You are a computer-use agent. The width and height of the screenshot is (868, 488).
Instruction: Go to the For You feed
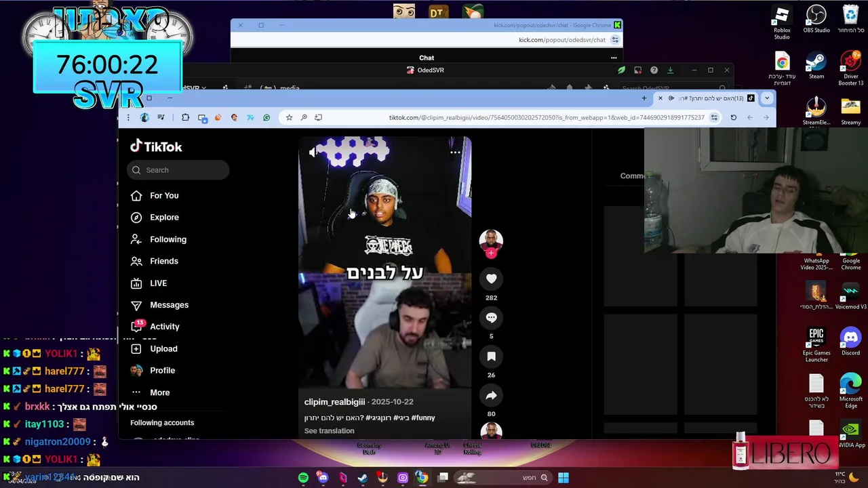(x=155, y=195)
